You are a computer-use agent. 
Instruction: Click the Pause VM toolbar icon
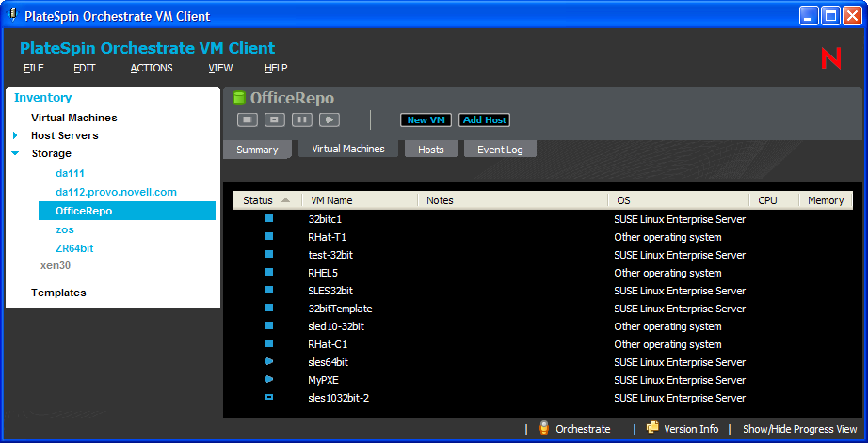coord(302,119)
